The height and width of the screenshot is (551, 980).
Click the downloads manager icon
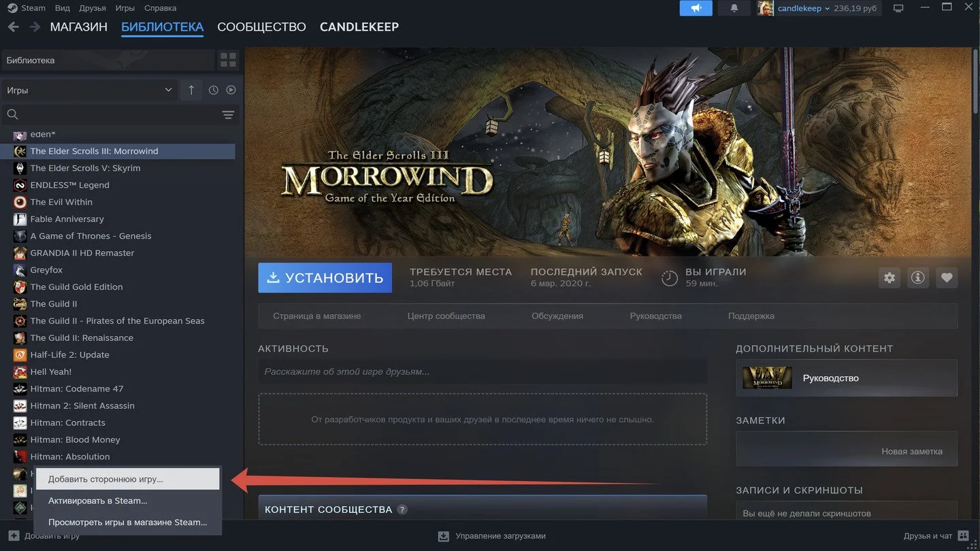click(x=444, y=536)
